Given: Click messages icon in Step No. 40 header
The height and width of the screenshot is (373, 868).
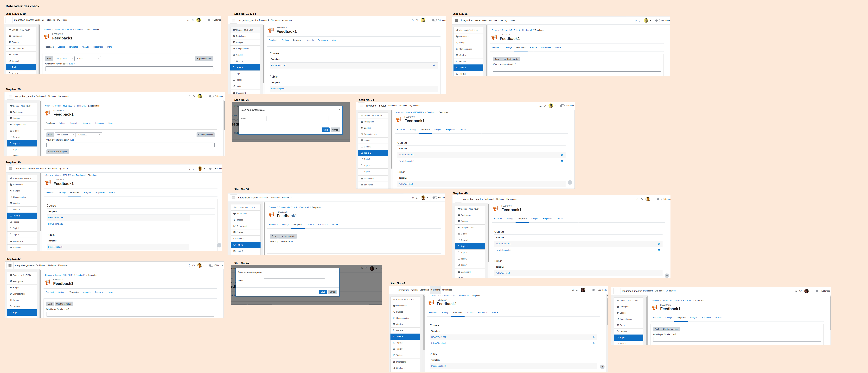Looking at the screenshot, I should [x=642, y=199].
